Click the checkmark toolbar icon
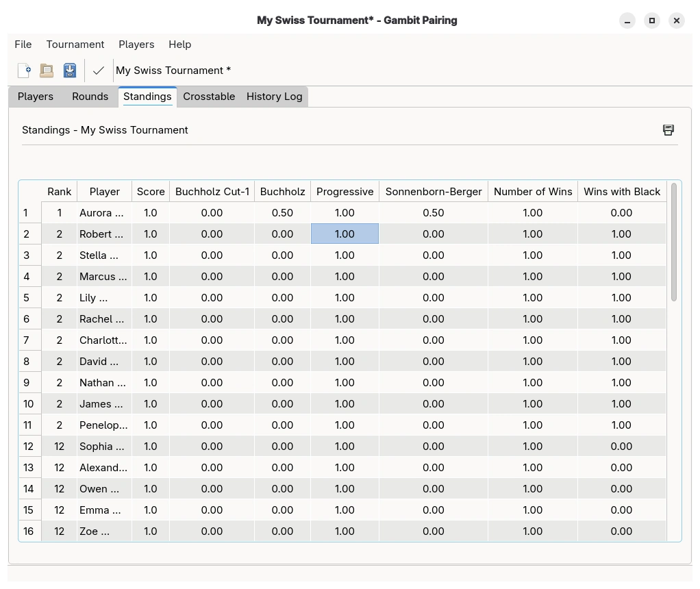This screenshot has height=589, width=700. (99, 71)
